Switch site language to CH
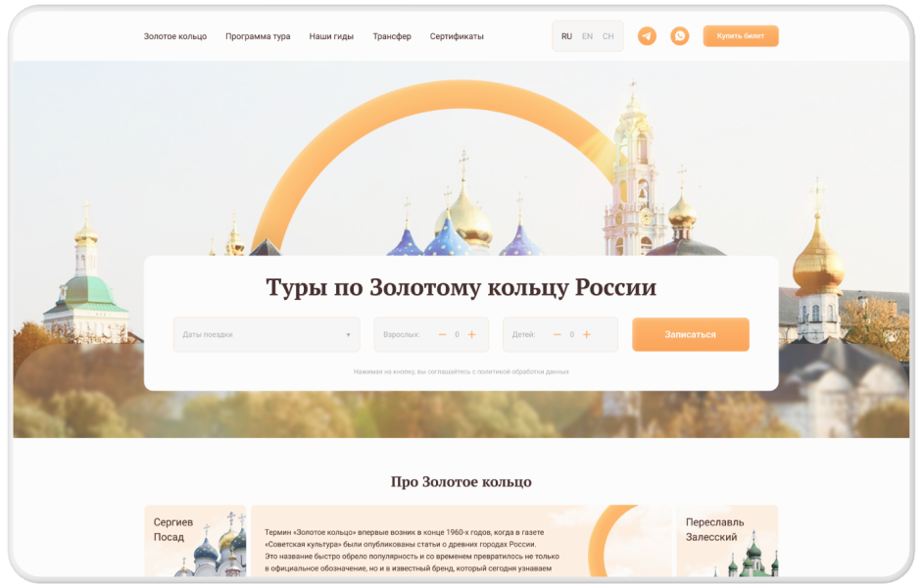Screen dimensions: 923x588 608,36
